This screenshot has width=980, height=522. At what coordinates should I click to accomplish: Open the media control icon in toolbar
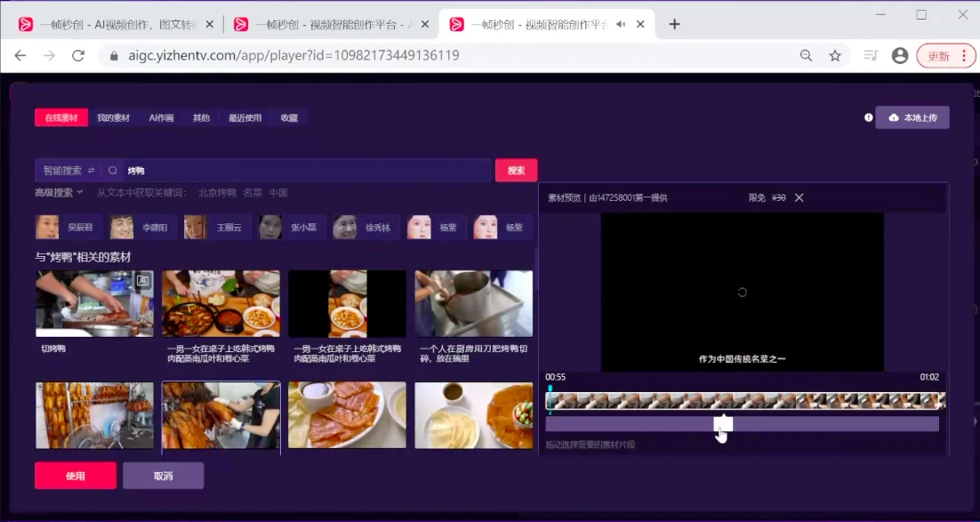[870, 56]
